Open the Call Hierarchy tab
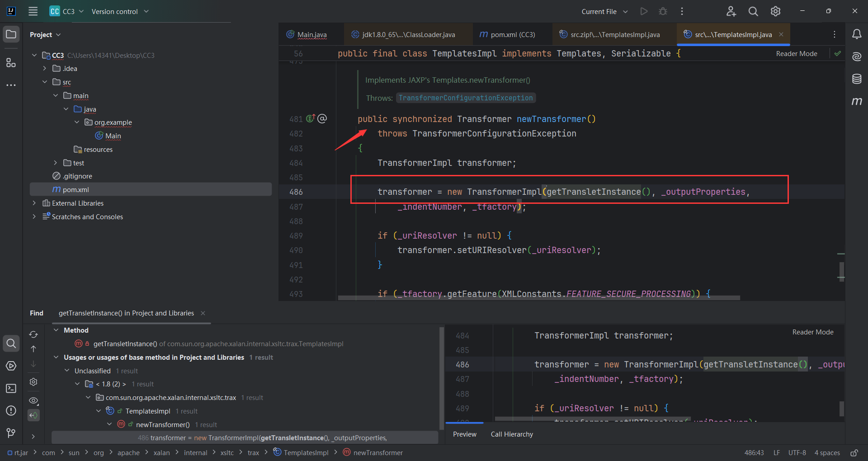Image resolution: width=868 pixels, height=461 pixels. click(x=512, y=434)
